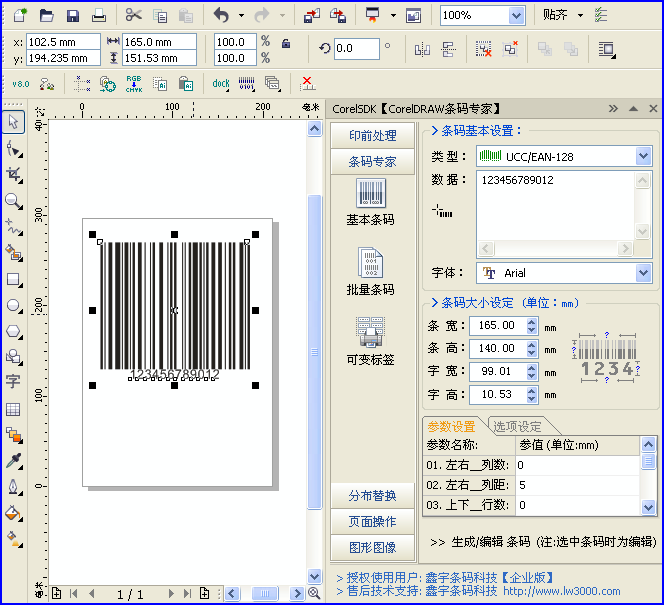Click the x position 102.5 mm field

(64, 42)
